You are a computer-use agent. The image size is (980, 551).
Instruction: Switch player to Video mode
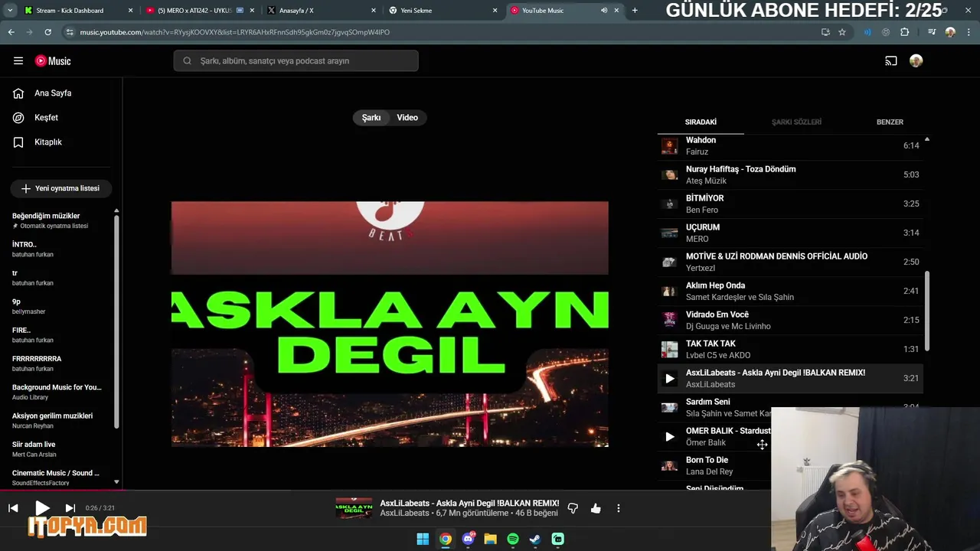[x=407, y=118]
